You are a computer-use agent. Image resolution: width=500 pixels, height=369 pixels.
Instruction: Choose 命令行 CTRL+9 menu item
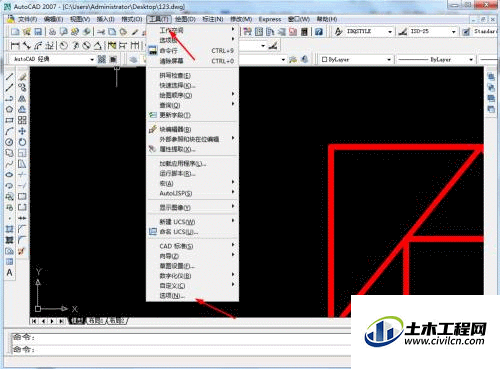coord(193,51)
